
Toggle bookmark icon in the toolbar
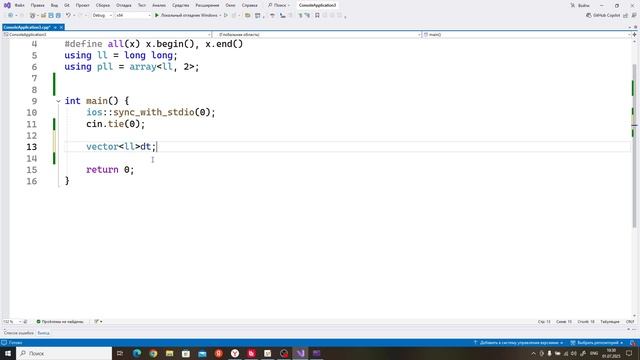point(317,15)
